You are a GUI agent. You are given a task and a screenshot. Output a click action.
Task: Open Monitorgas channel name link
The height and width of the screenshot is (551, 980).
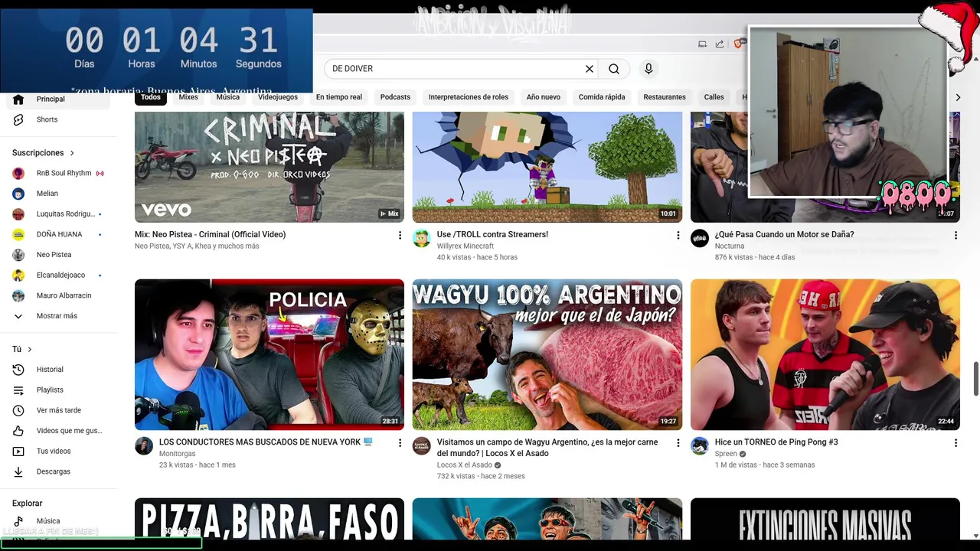[177, 454]
